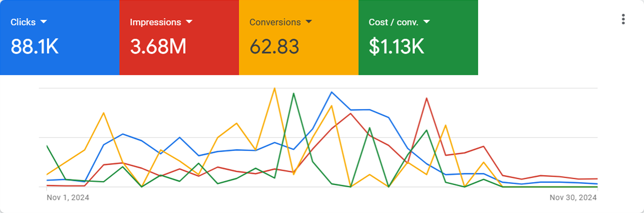Select the Impressions metric label
The height and width of the screenshot is (213, 644).
tap(155, 22)
